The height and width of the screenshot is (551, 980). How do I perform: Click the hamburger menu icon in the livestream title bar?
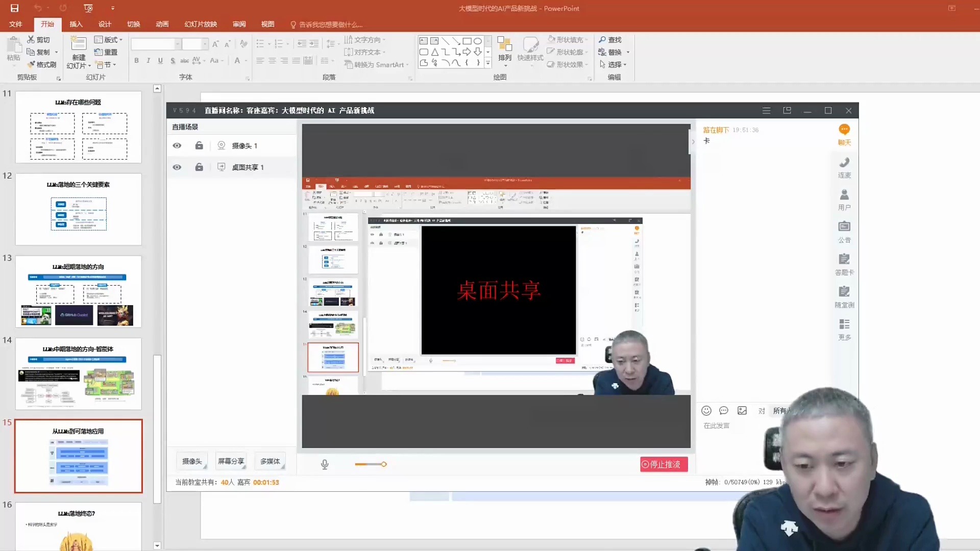pos(766,110)
